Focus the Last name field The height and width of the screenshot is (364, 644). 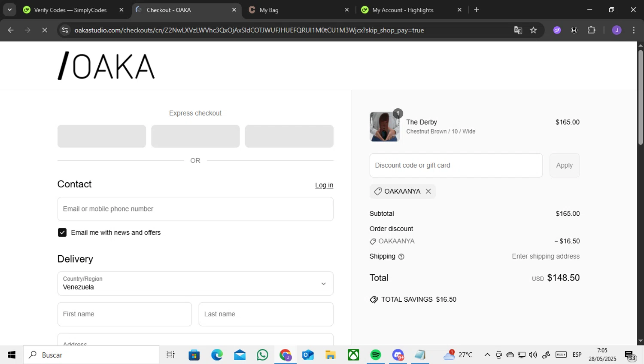tap(266, 314)
